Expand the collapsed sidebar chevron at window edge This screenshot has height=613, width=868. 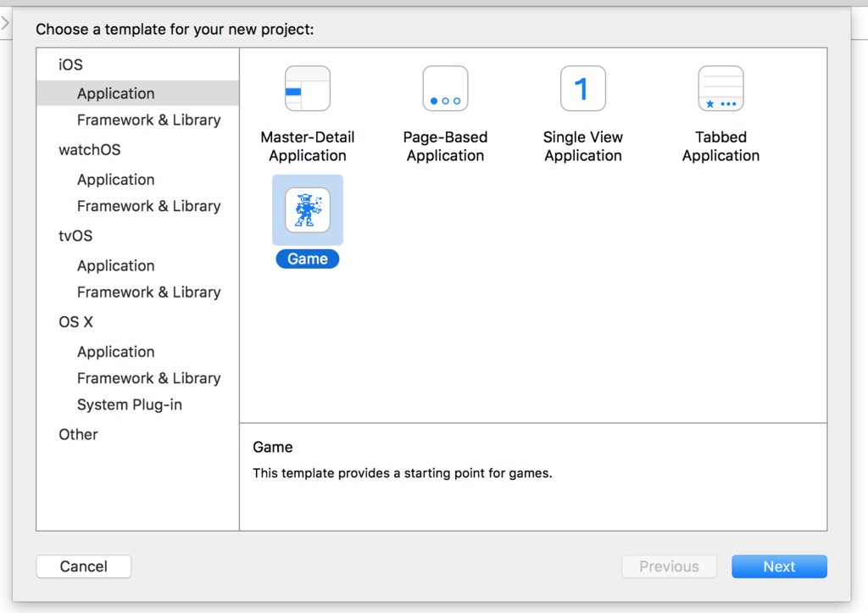pyautogui.click(x=5, y=23)
